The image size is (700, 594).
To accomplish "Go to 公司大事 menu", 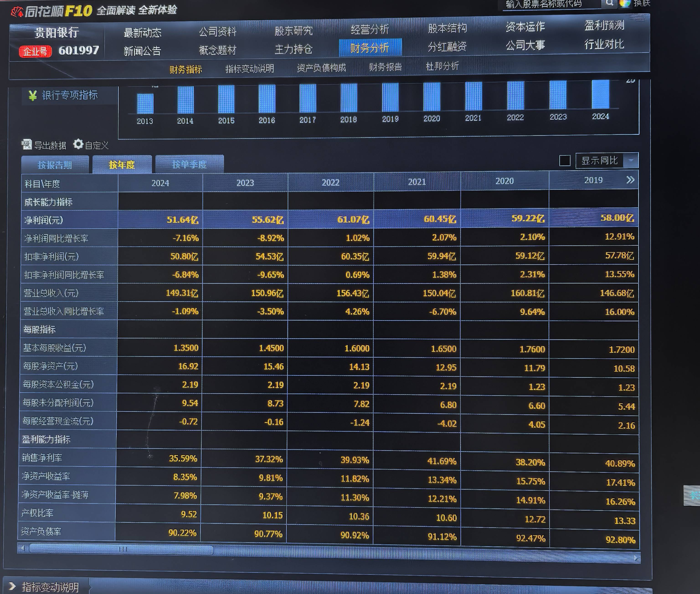I will pos(525,45).
